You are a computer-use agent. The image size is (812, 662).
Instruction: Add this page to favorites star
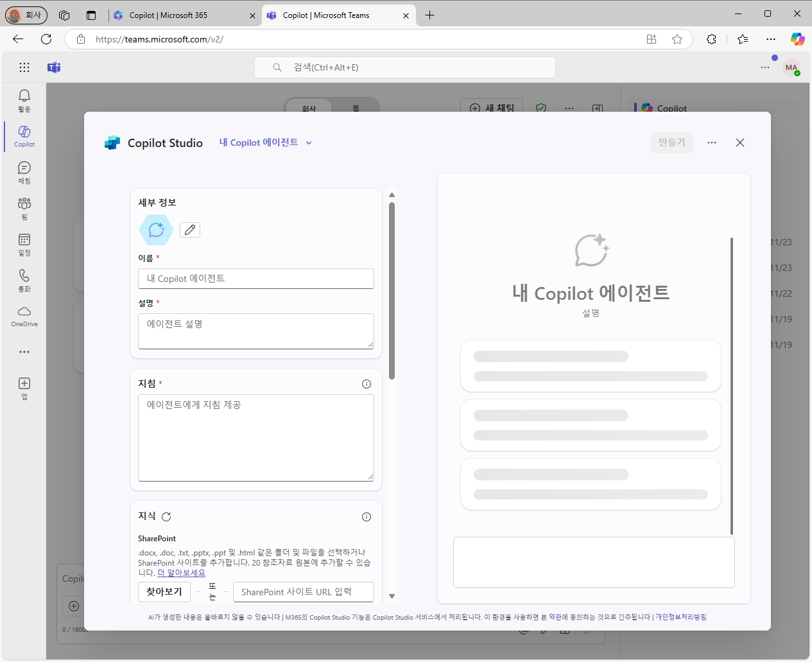677,39
